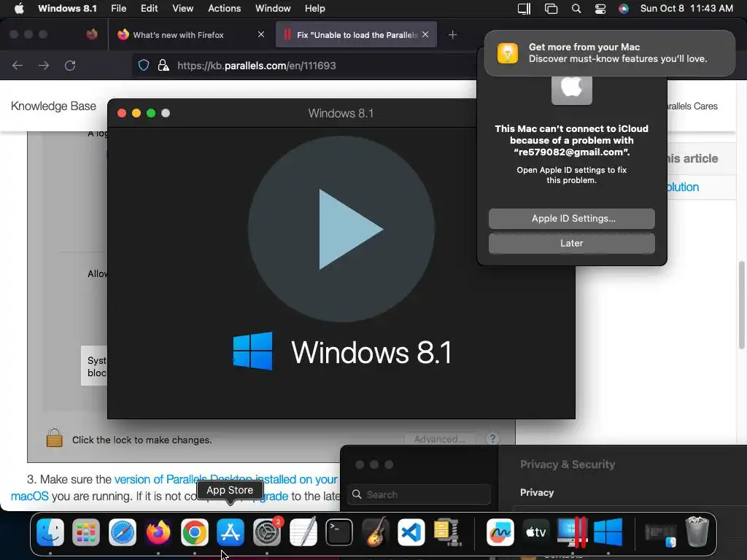Click Later in the iCloud dialog
Screen dimensions: 747x560
(571, 244)
